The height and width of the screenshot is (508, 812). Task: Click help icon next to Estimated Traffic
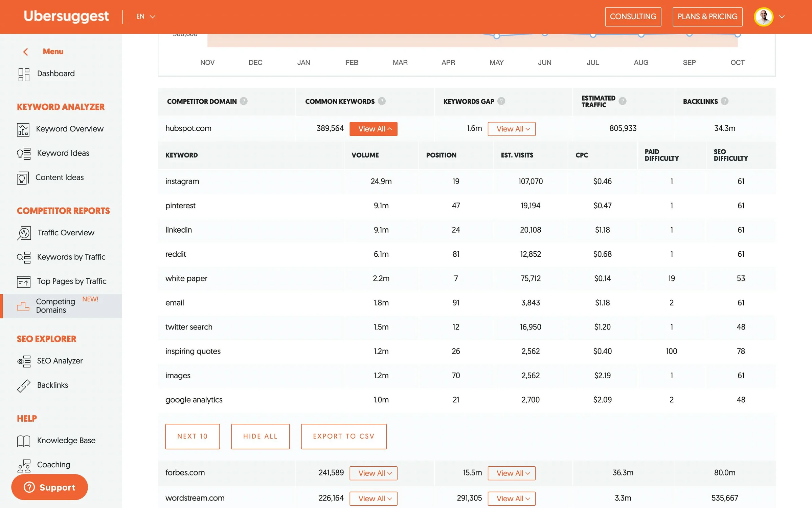point(623,101)
